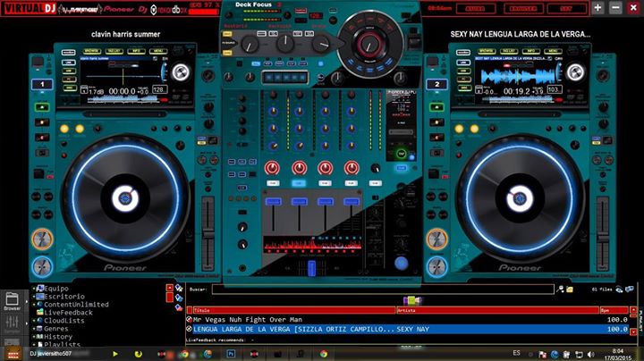Image resolution: width=644 pixels, height=361 pixels.
Task: Click Windows Start button on taskbar
Action: (x=13, y=353)
